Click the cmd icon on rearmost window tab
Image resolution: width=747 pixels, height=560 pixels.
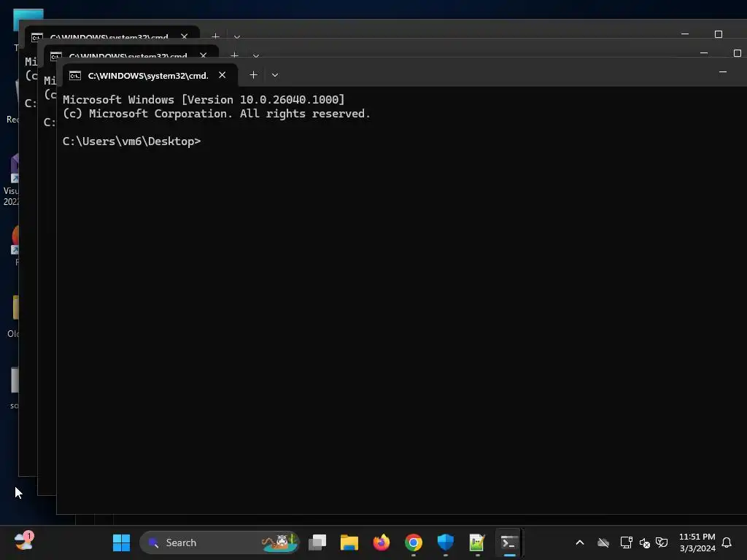[x=36, y=36]
